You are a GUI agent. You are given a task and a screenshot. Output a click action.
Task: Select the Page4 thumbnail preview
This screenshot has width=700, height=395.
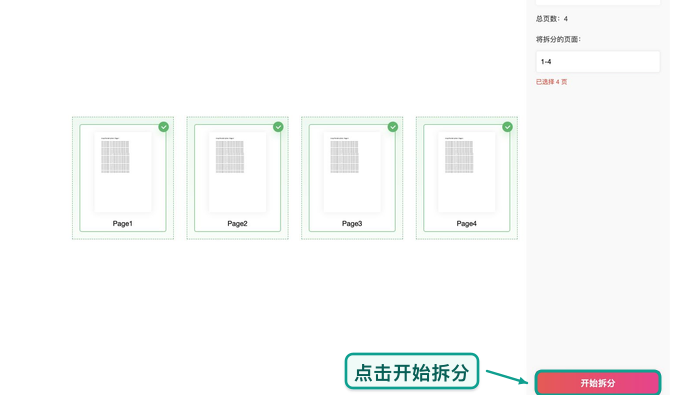point(467,172)
